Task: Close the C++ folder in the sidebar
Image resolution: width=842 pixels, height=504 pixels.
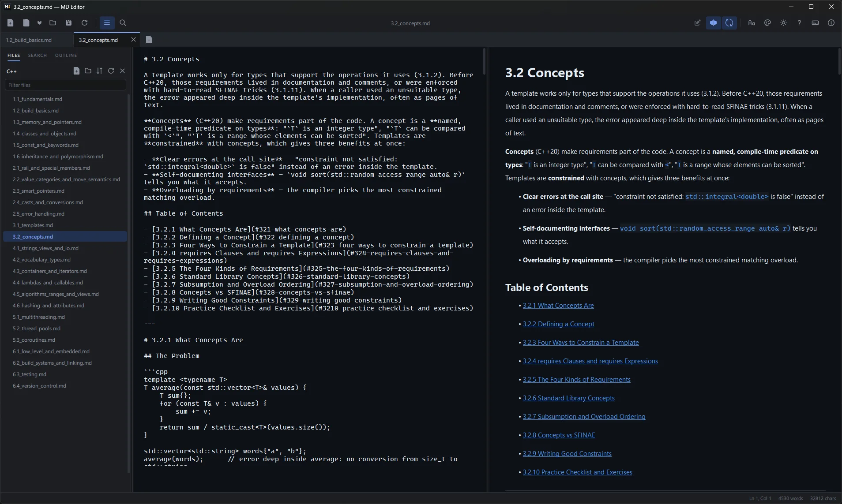Action: [x=122, y=71]
